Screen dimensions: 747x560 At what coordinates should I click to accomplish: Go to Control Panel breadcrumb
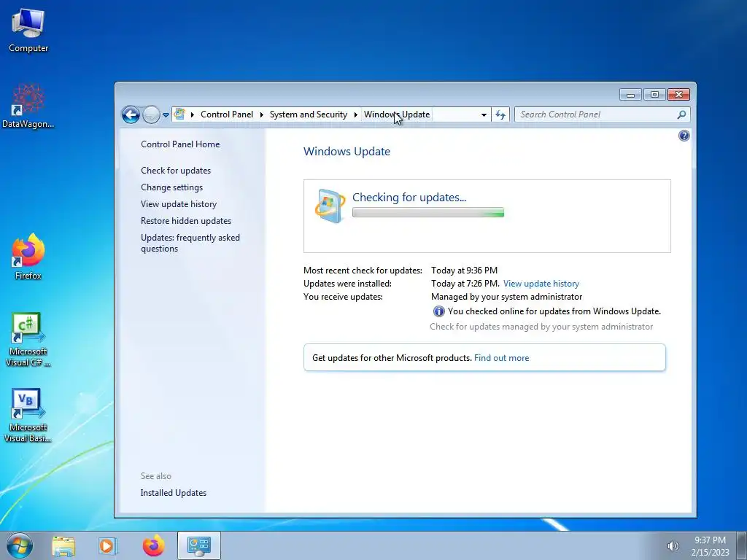[x=227, y=114]
